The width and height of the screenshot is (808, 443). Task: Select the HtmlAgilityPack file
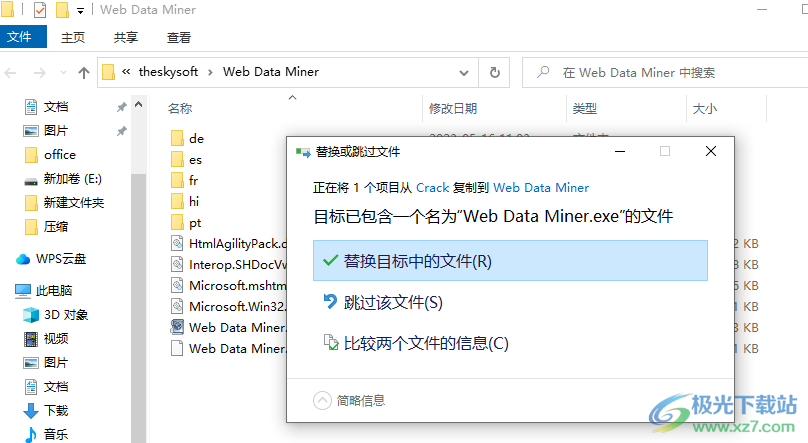(x=229, y=244)
